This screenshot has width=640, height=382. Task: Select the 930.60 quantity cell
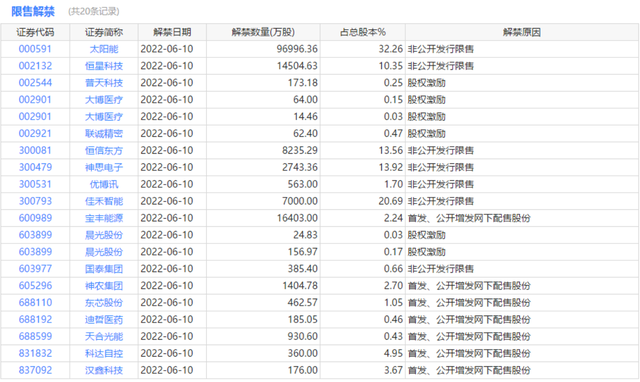pos(302,337)
